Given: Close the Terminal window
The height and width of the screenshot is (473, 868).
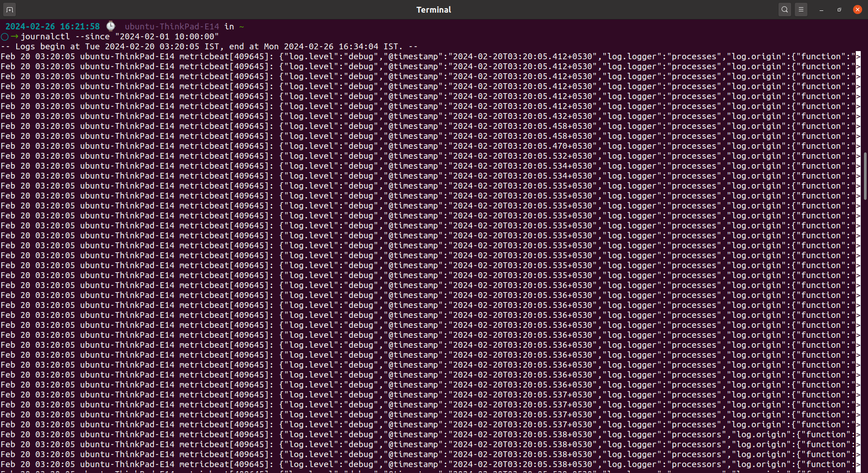Looking at the screenshot, I should click(x=857, y=9).
